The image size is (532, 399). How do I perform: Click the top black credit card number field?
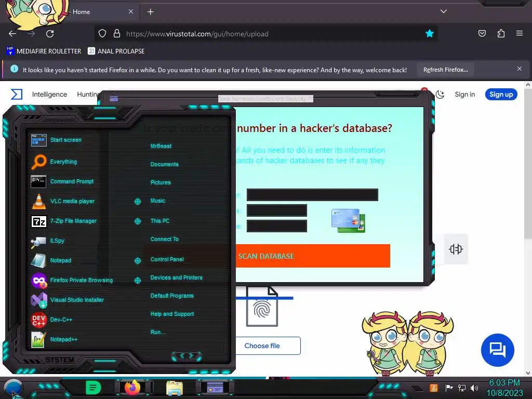point(312,195)
